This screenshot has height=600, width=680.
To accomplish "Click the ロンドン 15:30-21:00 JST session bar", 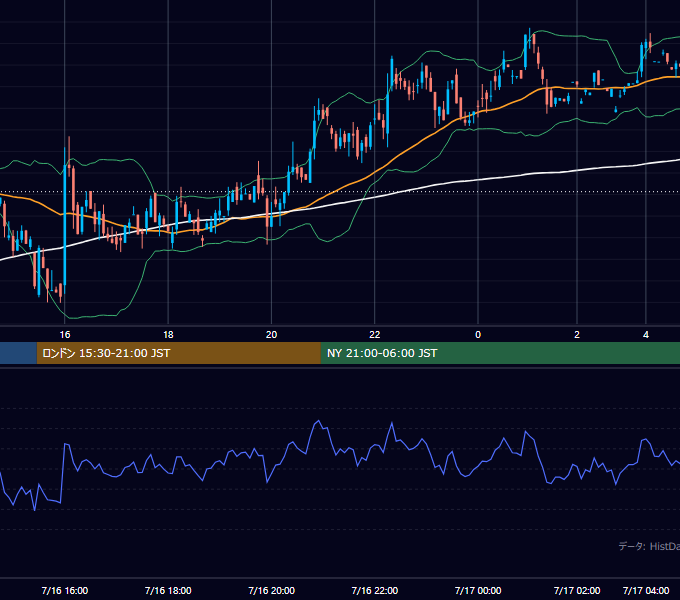I will pos(179,353).
